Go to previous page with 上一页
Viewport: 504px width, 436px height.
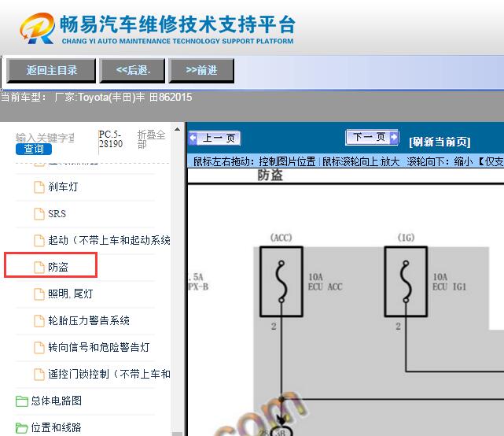click(x=215, y=138)
